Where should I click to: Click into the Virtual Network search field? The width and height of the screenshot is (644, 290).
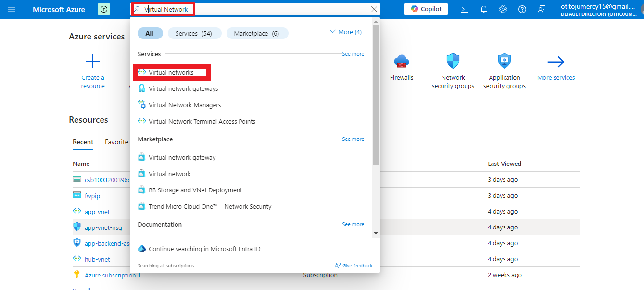pyautogui.click(x=255, y=9)
